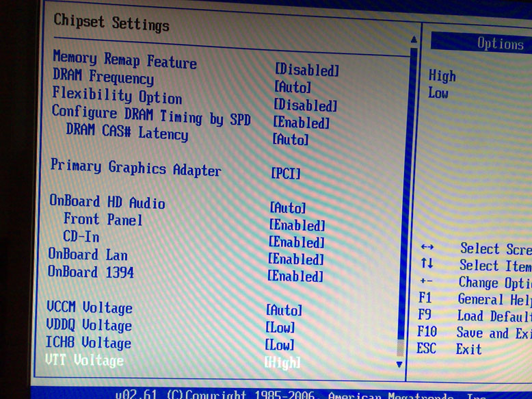This screenshot has height=399, width=532.
Task: Click ESC Exit entry
Action: coord(449,349)
